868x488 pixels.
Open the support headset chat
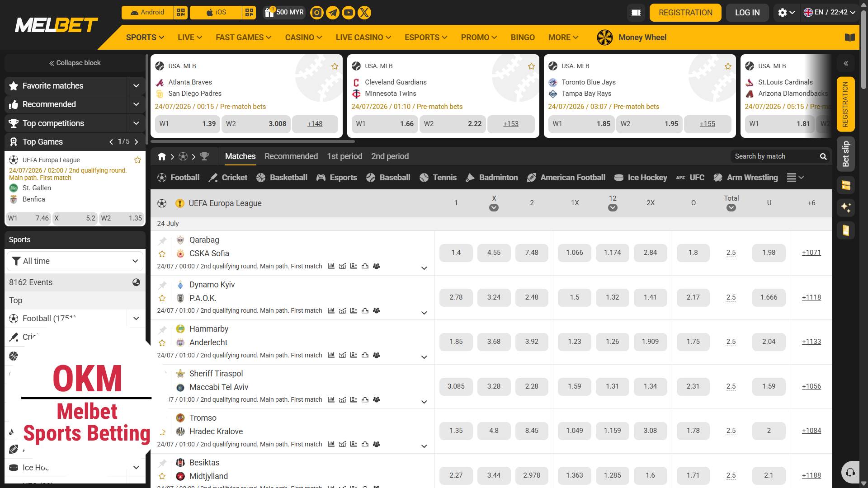(850, 473)
